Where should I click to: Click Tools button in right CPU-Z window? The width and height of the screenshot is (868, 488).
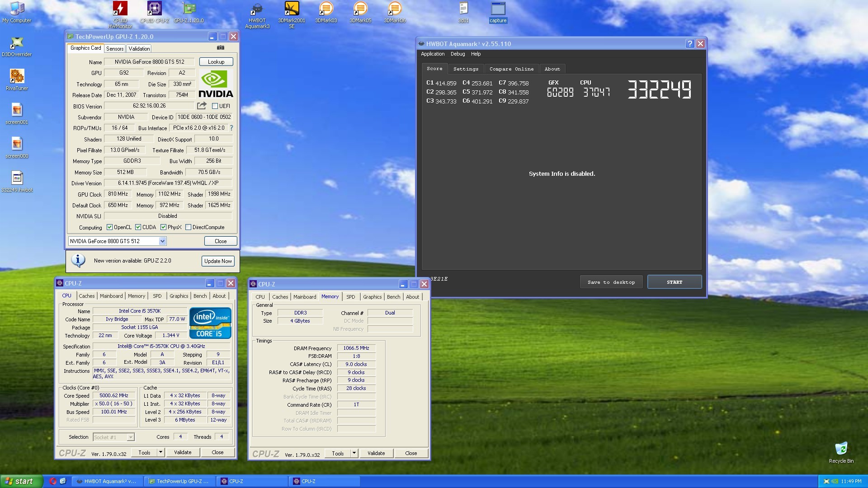point(338,453)
